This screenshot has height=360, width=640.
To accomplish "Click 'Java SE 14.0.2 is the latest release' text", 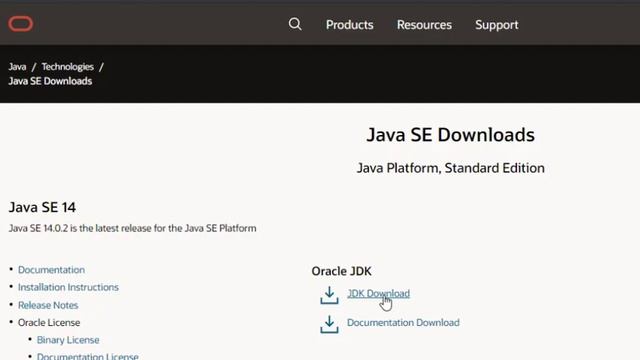I will click(x=132, y=228).
